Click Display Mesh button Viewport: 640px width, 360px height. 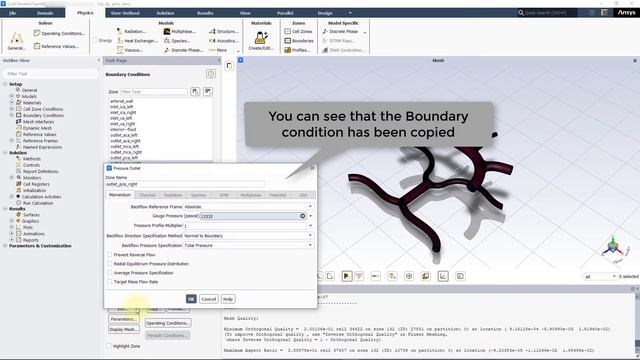[124, 329]
